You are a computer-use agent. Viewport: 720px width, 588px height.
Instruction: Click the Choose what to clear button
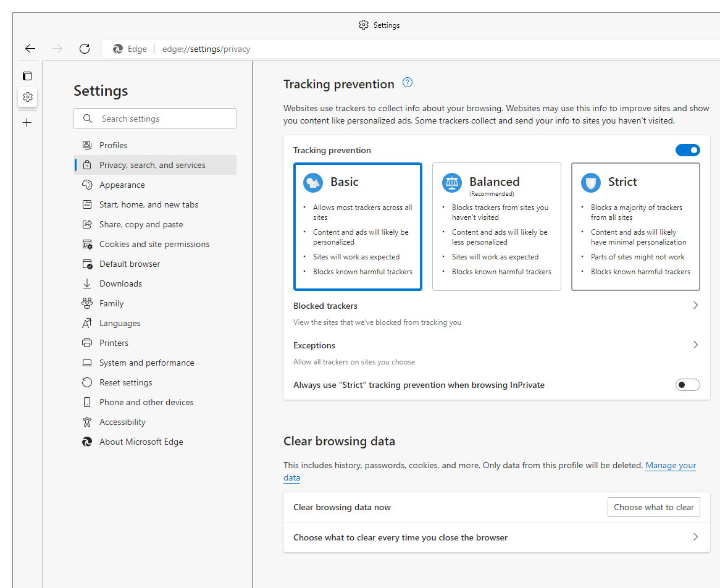(x=653, y=506)
